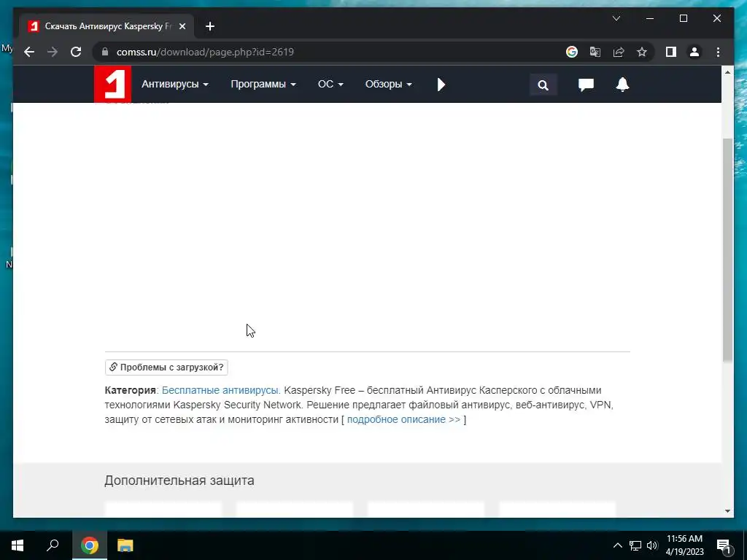Viewport: 747px width, 560px height.
Task: Click the Chrome taskbar icon
Action: pos(90,545)
